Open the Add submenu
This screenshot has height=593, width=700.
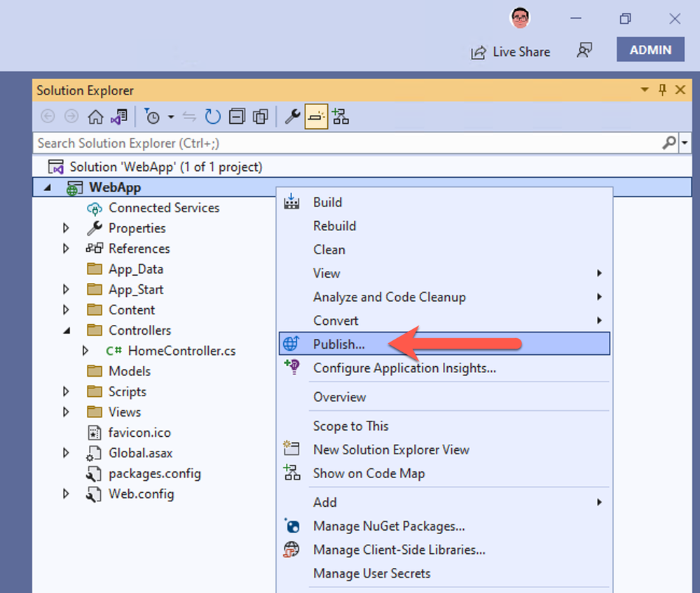(x=444, y=502)
